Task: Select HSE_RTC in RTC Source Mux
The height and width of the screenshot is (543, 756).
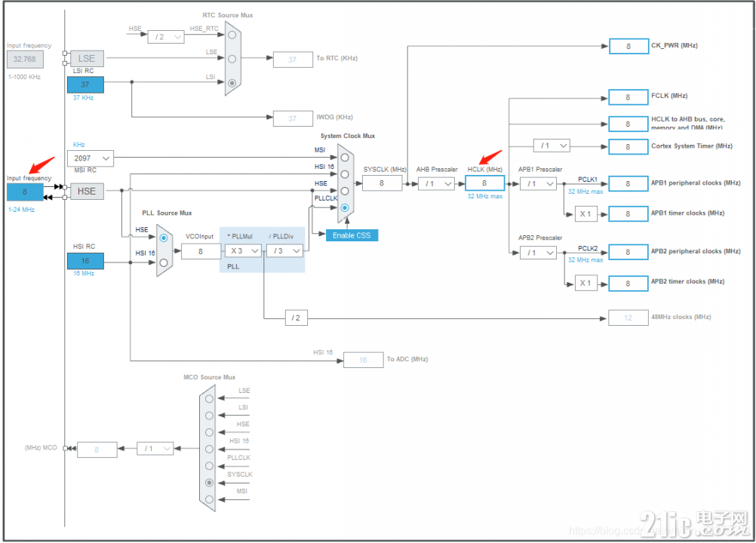Action: 232,35
